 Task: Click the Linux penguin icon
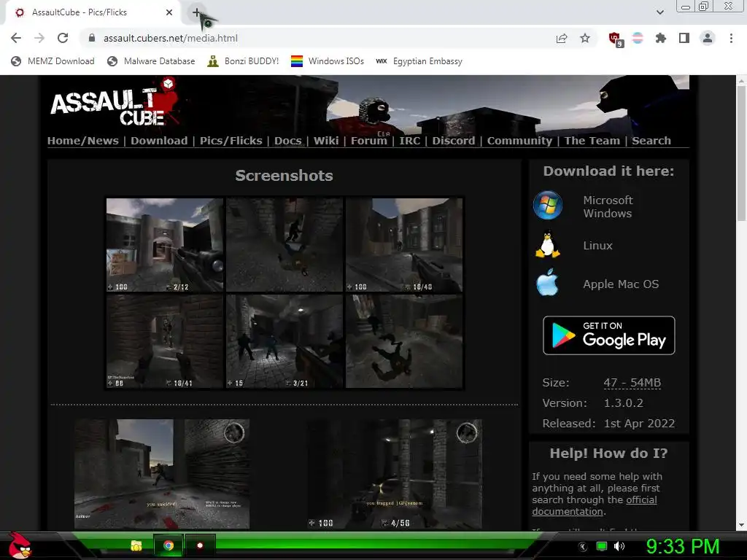[x=547, y=244]
